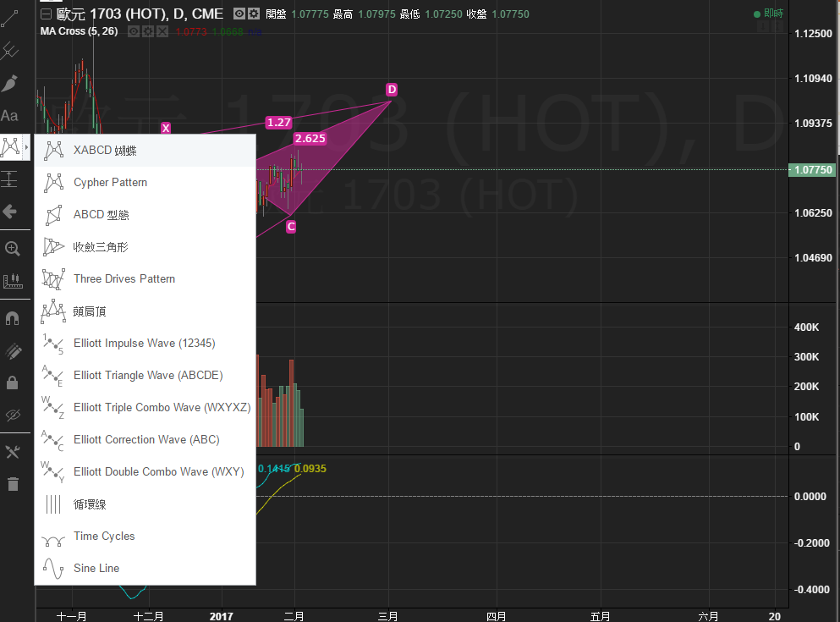The height and width of the screenshot is (622, 840).
Task: Select the brush drawing tool
Action: (x=9, y=83)
